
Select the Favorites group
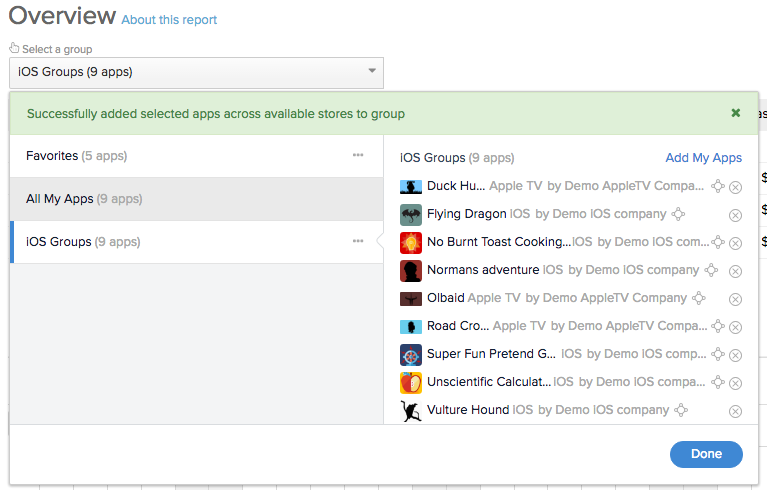[196, 156]
